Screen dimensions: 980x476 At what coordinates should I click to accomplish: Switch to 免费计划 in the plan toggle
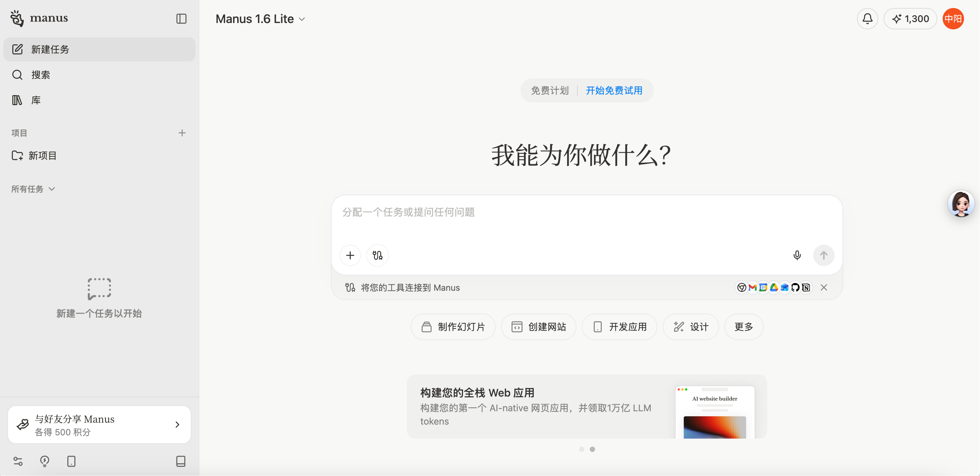point(549,90)
